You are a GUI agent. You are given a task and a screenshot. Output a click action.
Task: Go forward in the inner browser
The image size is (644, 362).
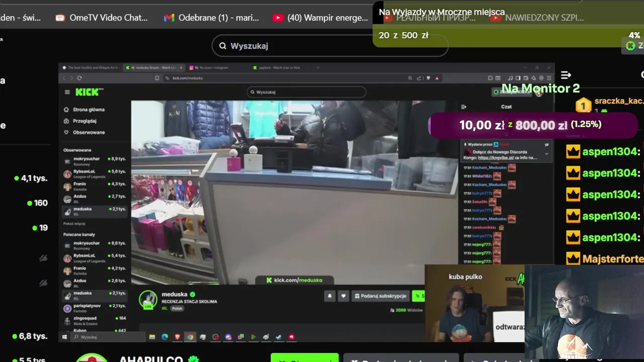(71, 78)
